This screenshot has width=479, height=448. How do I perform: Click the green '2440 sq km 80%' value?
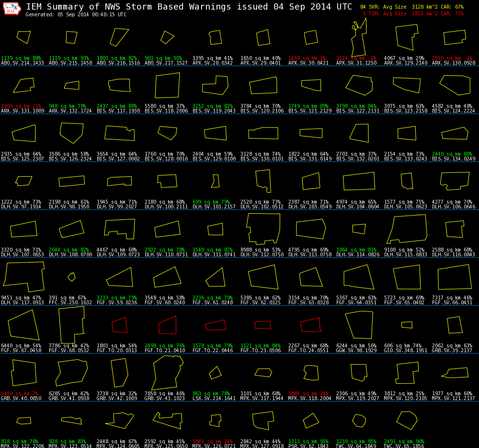[452, 154]
